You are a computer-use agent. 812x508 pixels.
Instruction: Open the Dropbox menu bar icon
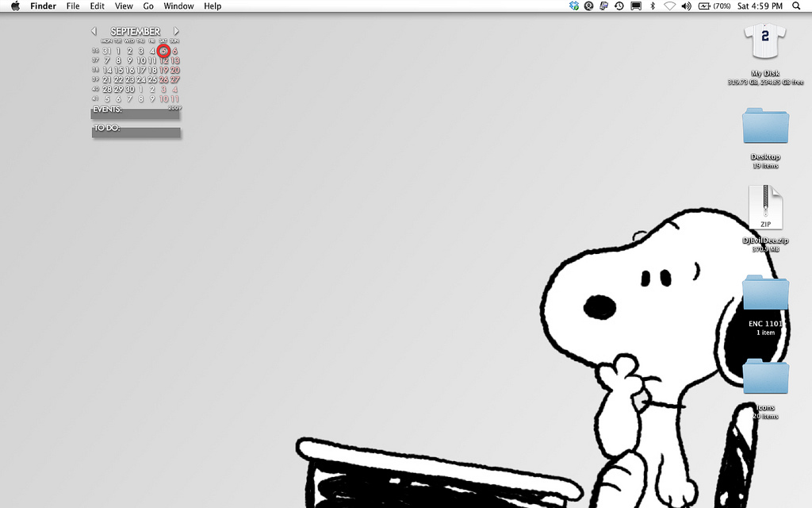click(x=574, y=6)
